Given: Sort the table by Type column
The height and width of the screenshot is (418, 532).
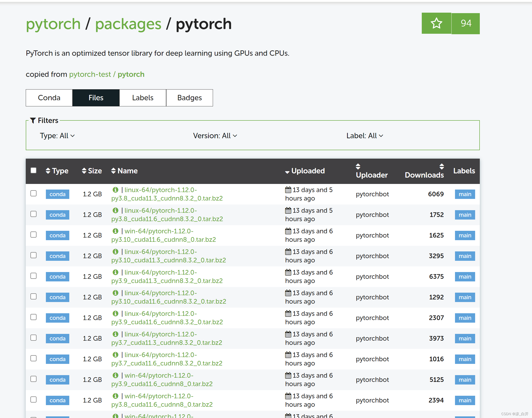Looking at the screenshot, I should [x=57, y=171].
